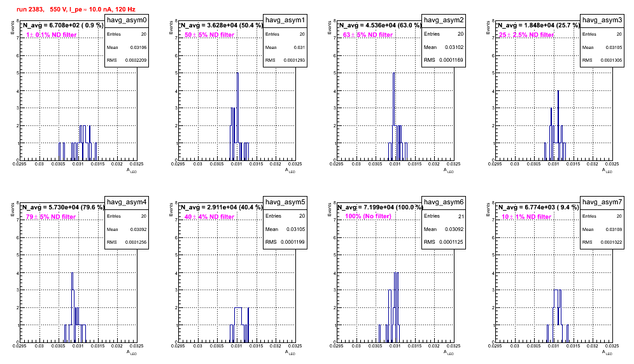The height and width of the screenshot is (364, 634).
Task: Select Mean value 0.03092 in havg_asym4 box
Action: (138, 229)
